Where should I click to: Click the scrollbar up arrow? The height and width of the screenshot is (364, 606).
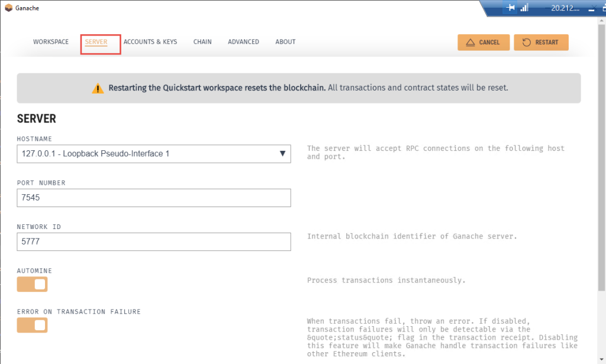(x=601, y=22)
